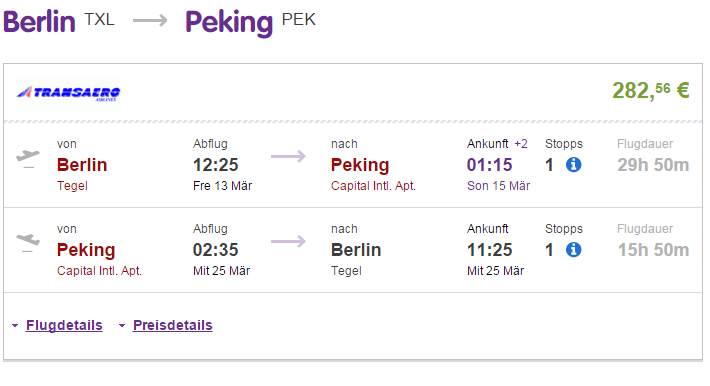Click the outbound Peking destination name

360,165
